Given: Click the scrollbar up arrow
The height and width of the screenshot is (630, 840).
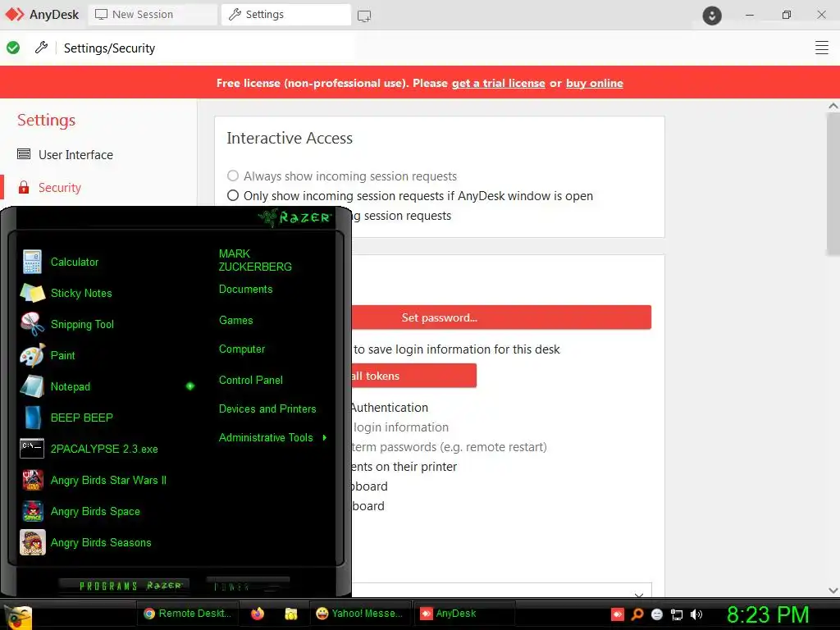Looking at the screenshot, I should tap(833, 106).
